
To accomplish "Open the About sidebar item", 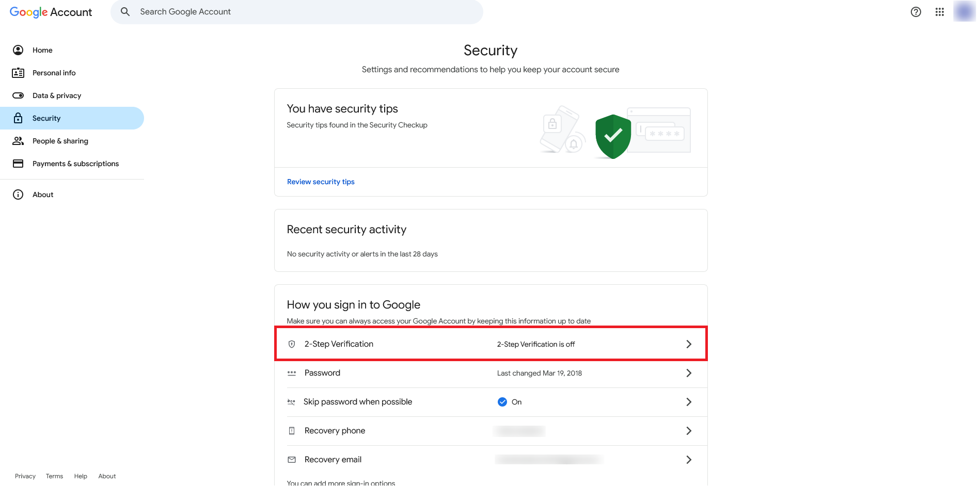I will click(x=43, y=195).
